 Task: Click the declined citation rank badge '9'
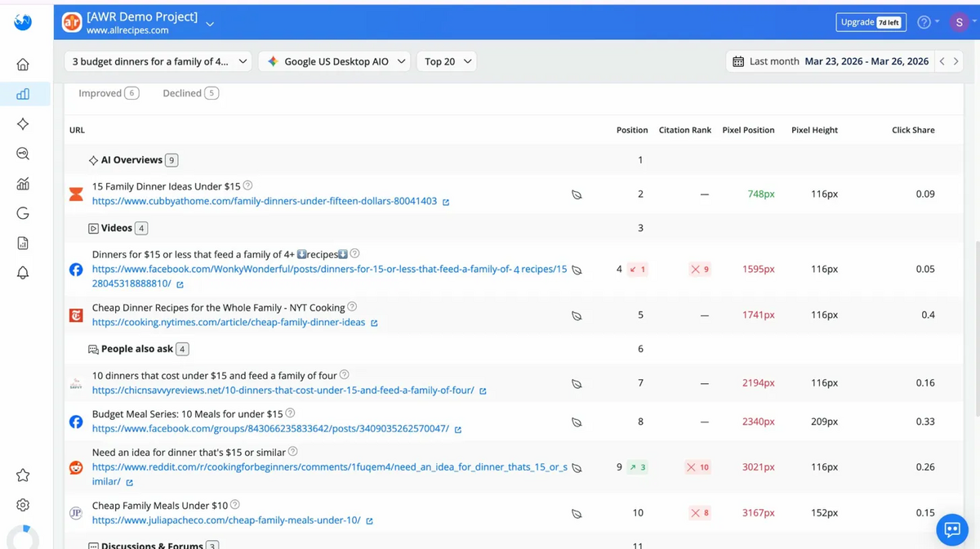[x=699, y=269]
